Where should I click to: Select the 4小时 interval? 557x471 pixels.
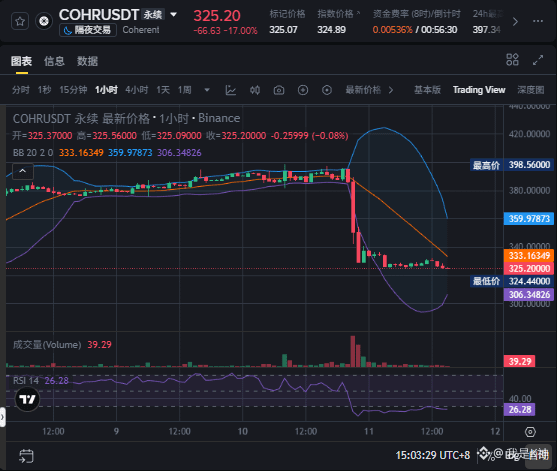click(x=137, y=90)
